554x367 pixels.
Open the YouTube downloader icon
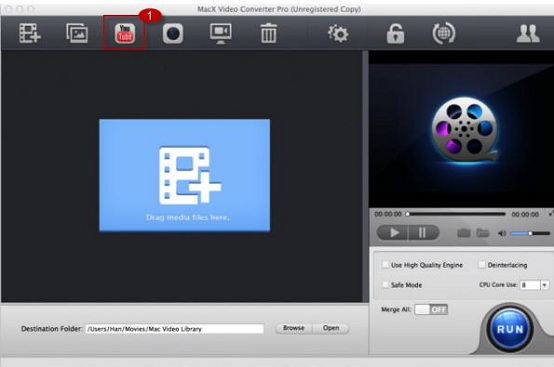pyautogui.click(x=125, y=34)
